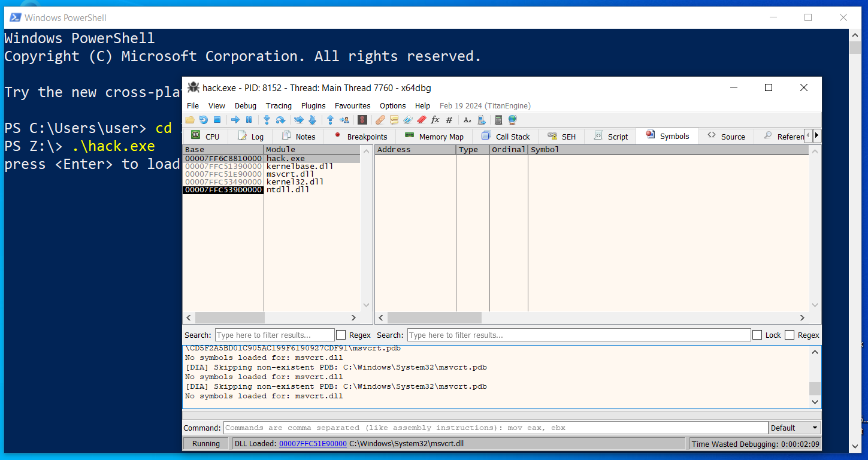
Task: Open the File menu
Action: 193,105
